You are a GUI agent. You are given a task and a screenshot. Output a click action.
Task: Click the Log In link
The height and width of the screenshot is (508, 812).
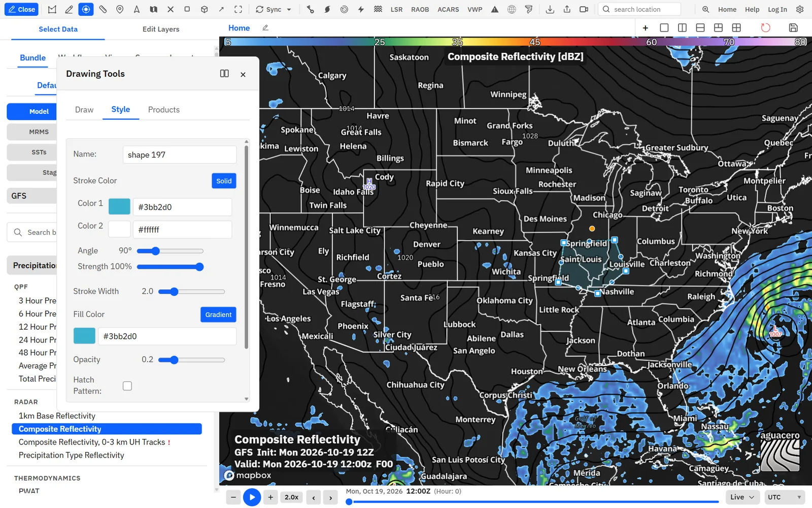[777, 9]
